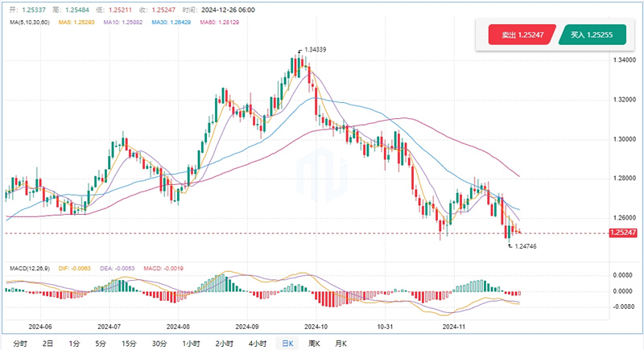Open the 月K monthly candlestick tab

(340, 343)
